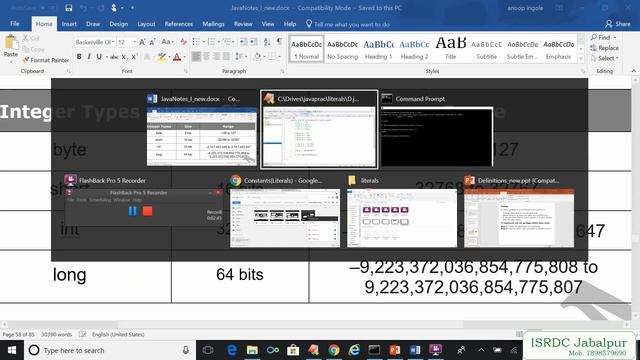Click the Bold formatting icon
The height and width of the screenshot is (360, 640).
pyautogui.click(x=79, y=57)
